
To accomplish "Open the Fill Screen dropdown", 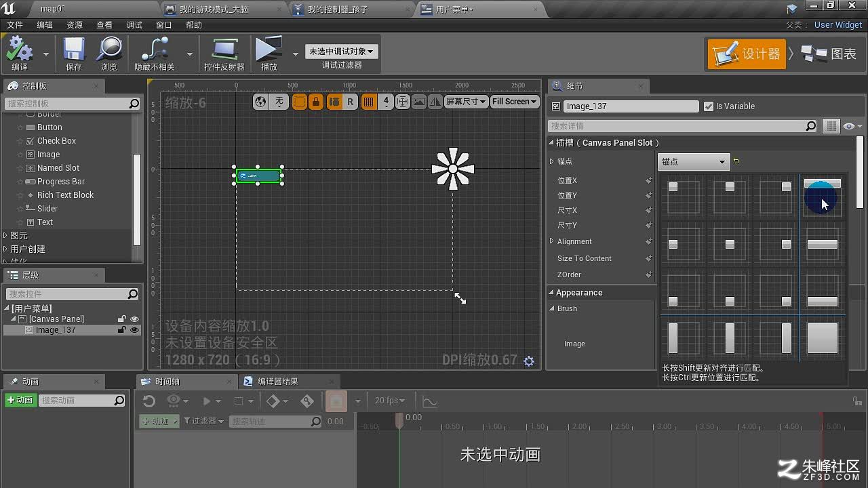I will pyautogui.click(x=514, y=102).
